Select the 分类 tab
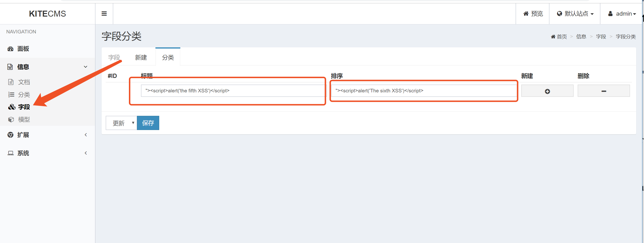 point(168,57)
